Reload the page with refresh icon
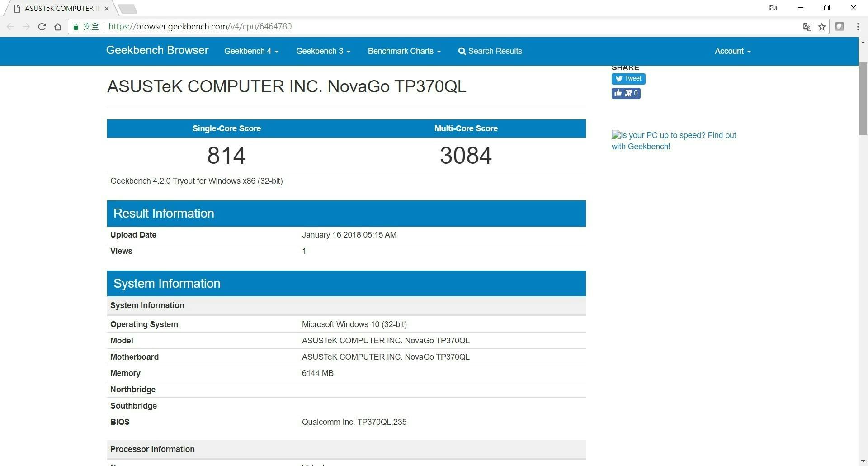The height and width of the screenshot is (466, 868). 42,27
